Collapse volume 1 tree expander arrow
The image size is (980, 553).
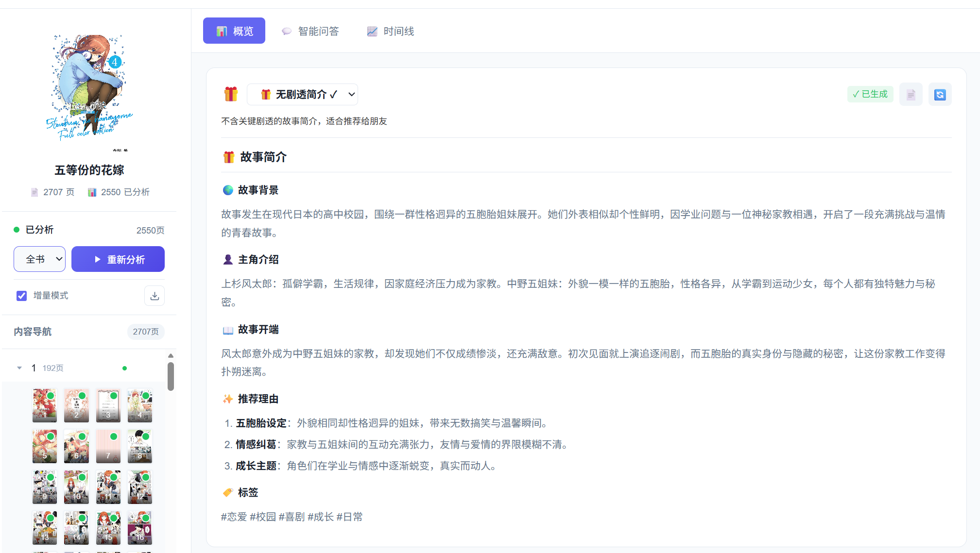pos(19,368)
